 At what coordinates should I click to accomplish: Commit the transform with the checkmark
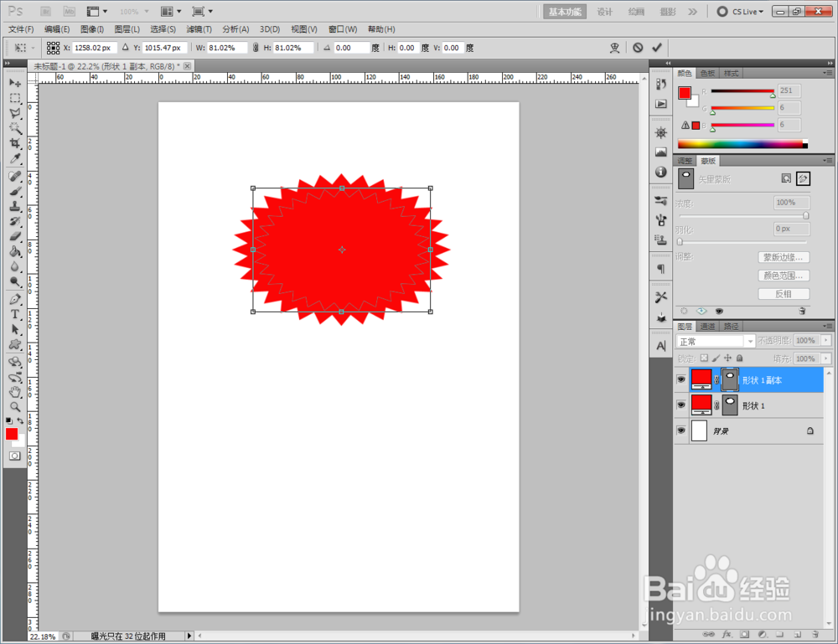657,48
